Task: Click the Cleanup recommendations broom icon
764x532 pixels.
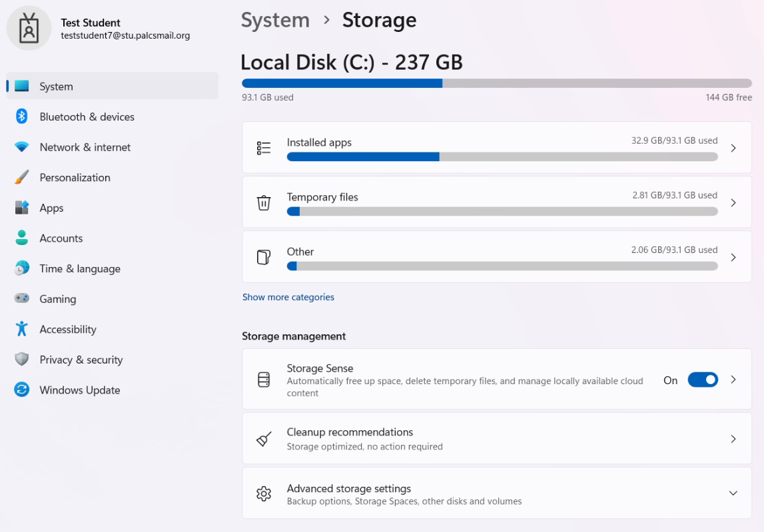Action: [264, 439]
